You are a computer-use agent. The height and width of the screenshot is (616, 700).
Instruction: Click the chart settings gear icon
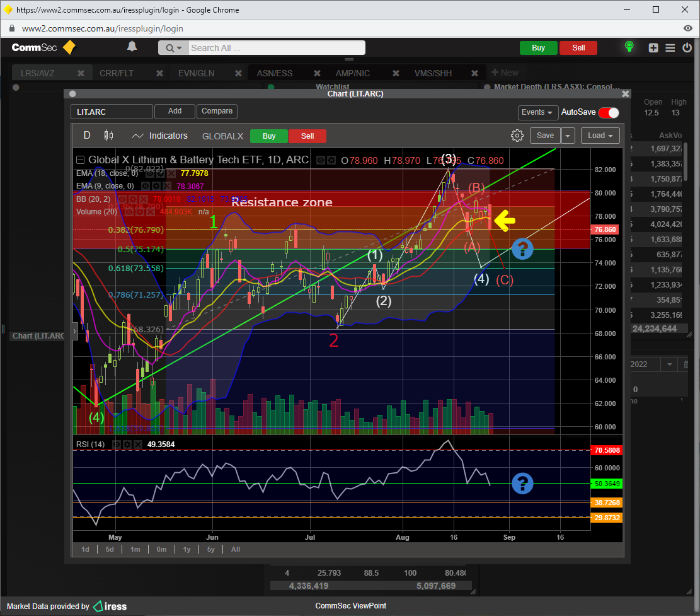tap(517, 136)
